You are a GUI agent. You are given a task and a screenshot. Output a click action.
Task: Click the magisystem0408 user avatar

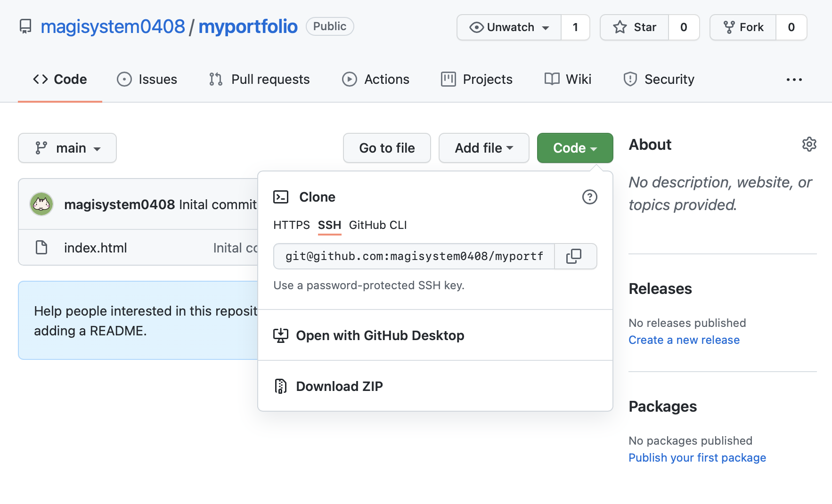click(41, 204)
